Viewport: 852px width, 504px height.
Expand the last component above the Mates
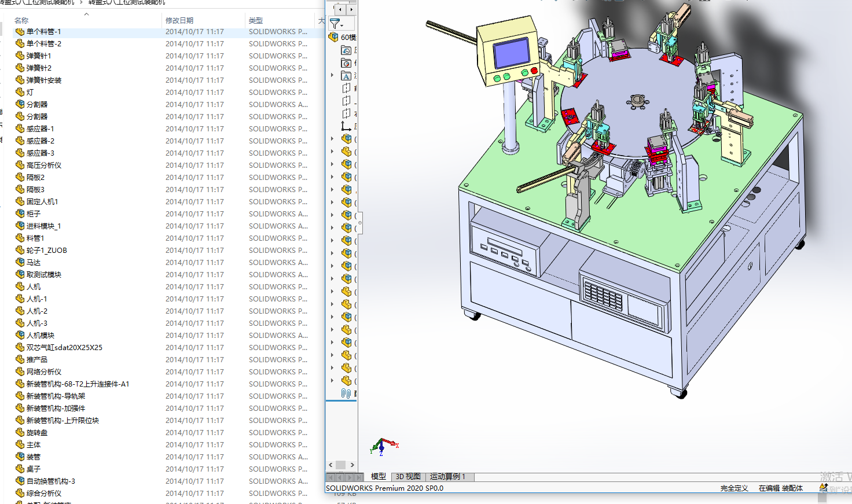[332, 381]
